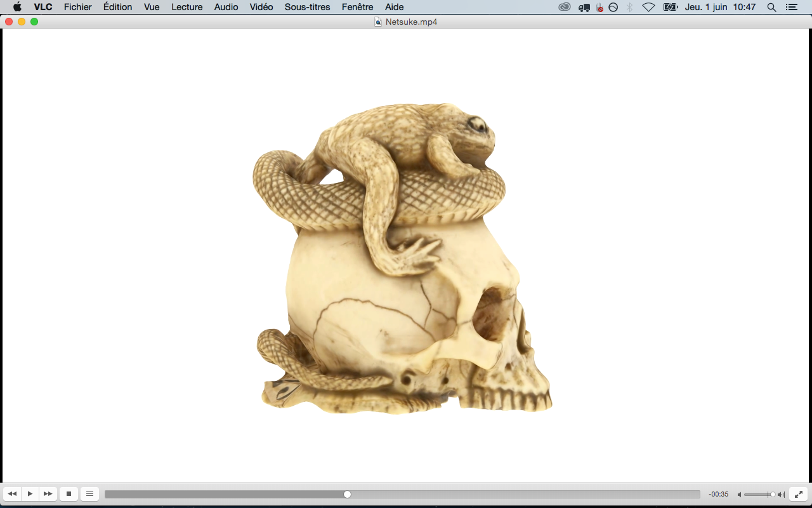Image resolution: width=812 pixels, height=508 pixels.
Task: Click the truck icon in the menu bar
Action: click(584, 8)
